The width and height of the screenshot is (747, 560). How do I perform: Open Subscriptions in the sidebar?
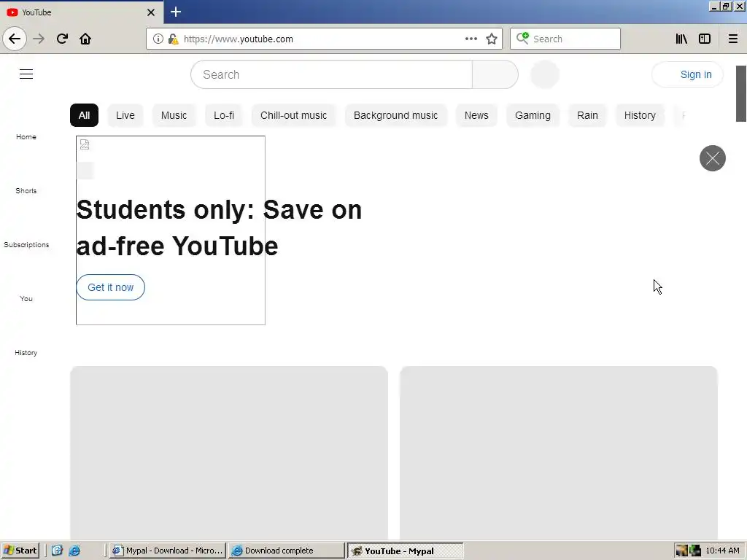click(x=26, y=244)
